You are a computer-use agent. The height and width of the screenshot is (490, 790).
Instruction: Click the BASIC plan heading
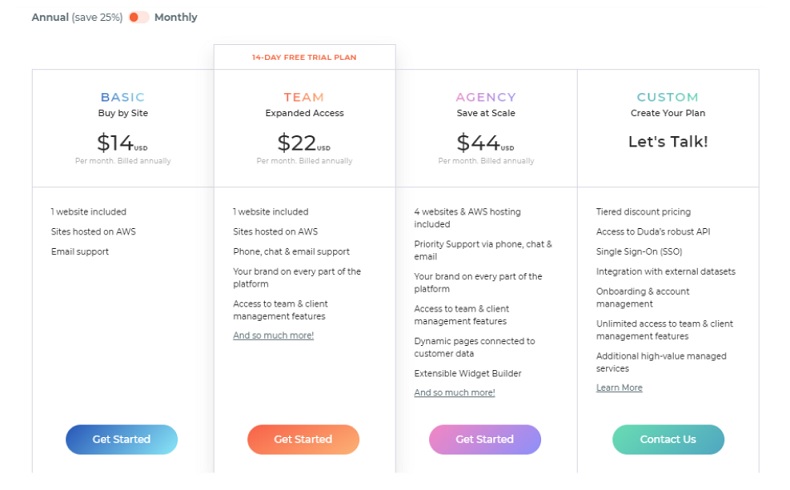click(x=122, y=97)
